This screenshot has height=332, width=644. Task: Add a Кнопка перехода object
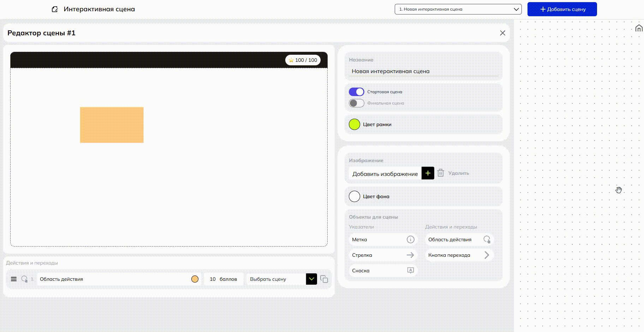click(x=459, y=255)
